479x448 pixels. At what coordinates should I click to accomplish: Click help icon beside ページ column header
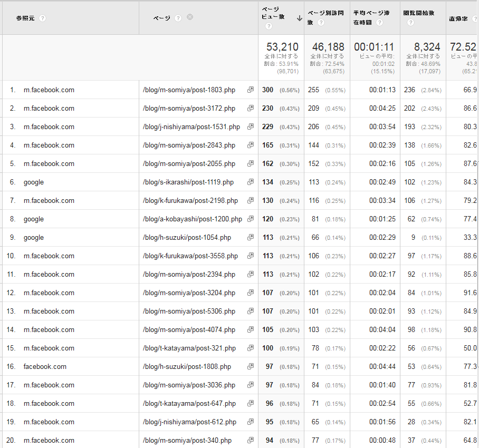coord(178,18)
